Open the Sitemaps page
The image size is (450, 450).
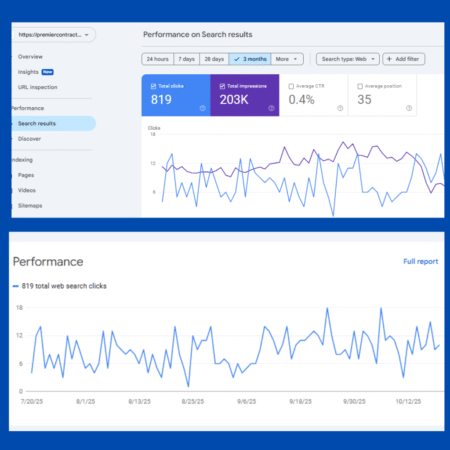click(30, 206)
